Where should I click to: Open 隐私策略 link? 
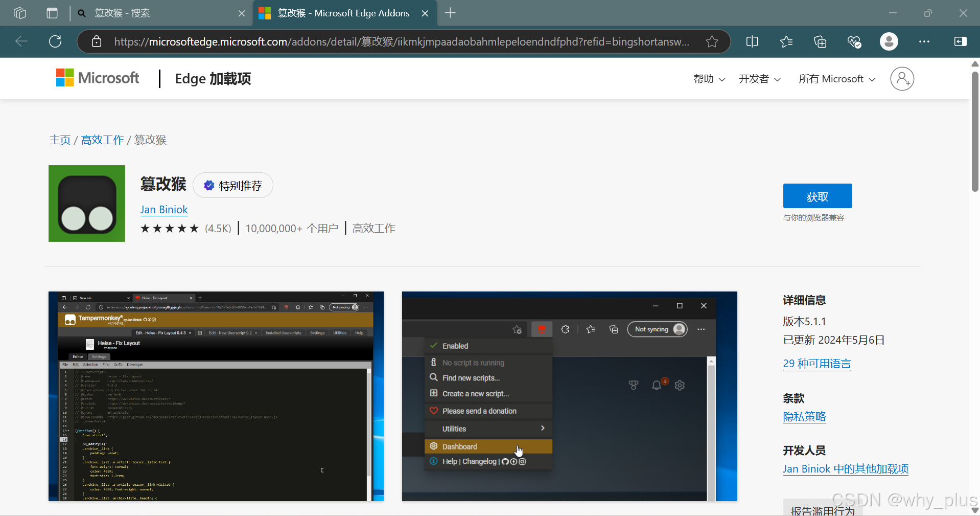(805, 417)
